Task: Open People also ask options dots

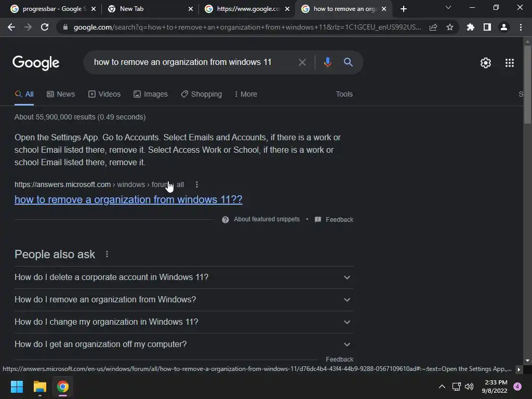Action: click(x=107, y=254)
